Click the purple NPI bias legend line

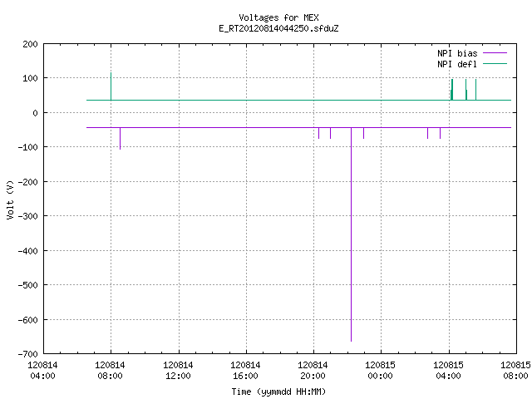click(495, 53)
